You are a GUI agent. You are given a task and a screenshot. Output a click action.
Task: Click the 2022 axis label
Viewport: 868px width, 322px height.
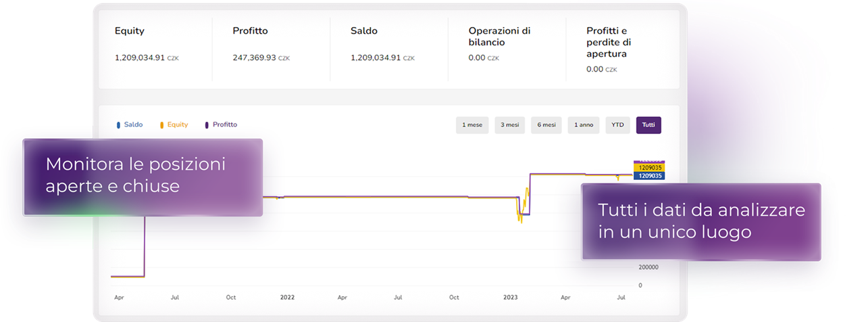[x=287, y=297]
